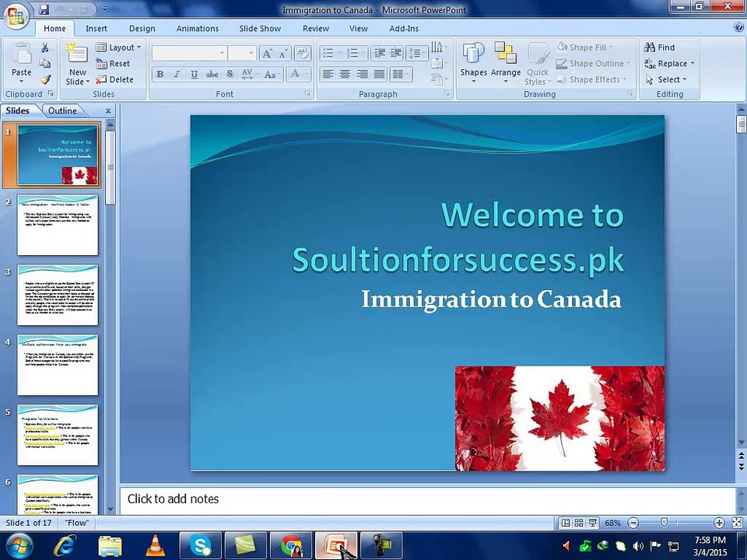
Task: Toggle Underline formatting
Action: coord(194,75)
